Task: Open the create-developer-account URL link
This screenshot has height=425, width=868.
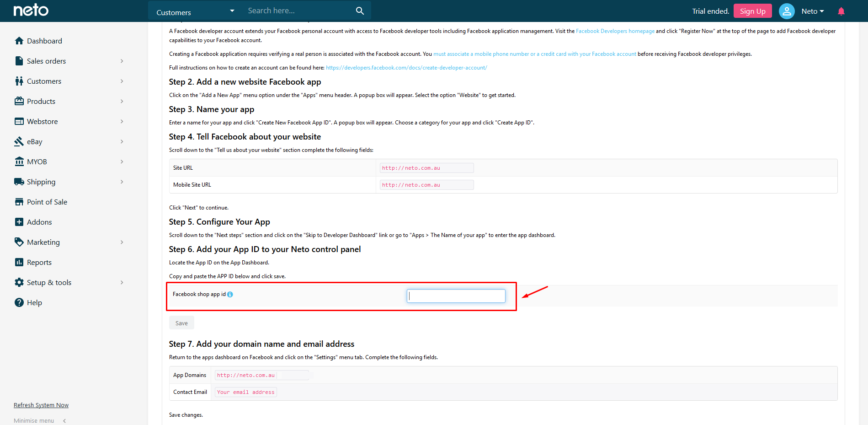Action: 406,68
